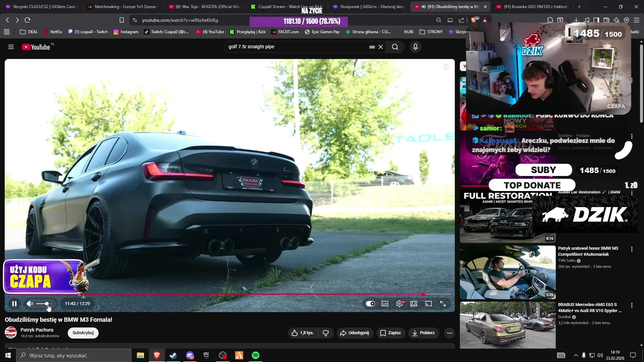Click the Patryk Pachura channel avatar
Viewport: 644px width, 362px height.
11,332
